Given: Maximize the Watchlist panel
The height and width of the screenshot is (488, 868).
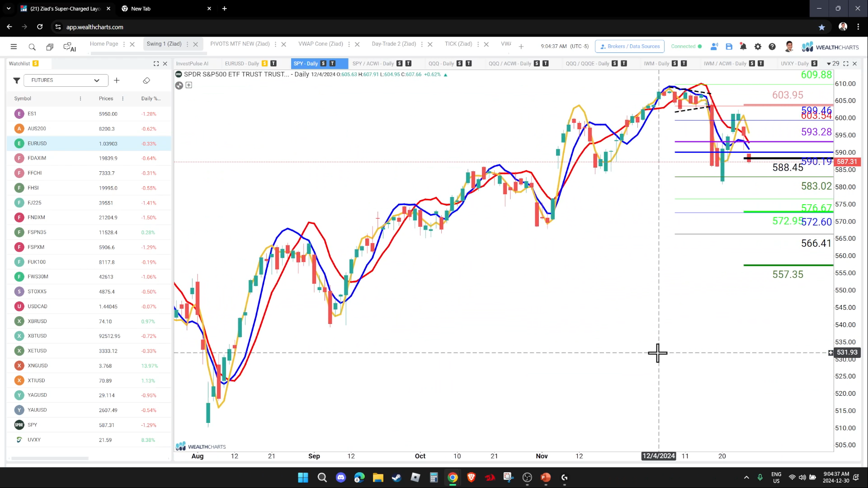Looking at the screenshot, I should coord(156,64).
